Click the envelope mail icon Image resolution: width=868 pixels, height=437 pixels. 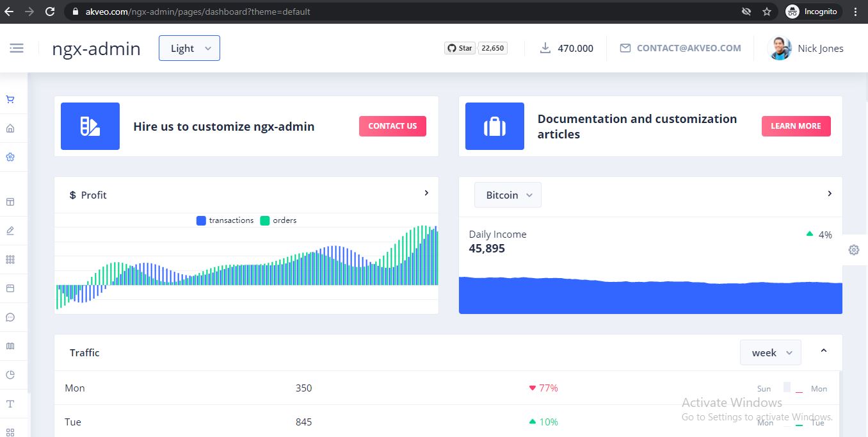pos(625,48)
